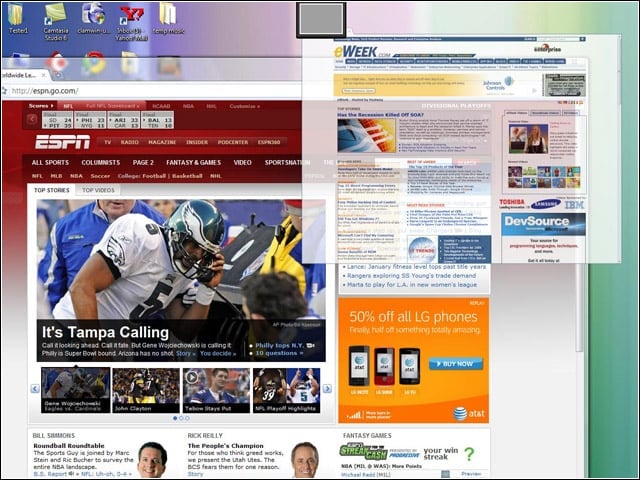Open the Philly tops N.Y. link

pos(279,345)
